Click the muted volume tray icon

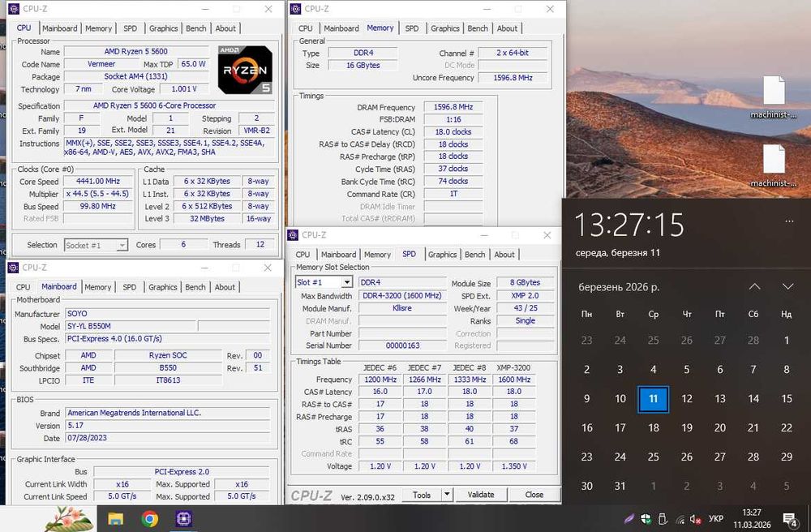click(696, 519)
